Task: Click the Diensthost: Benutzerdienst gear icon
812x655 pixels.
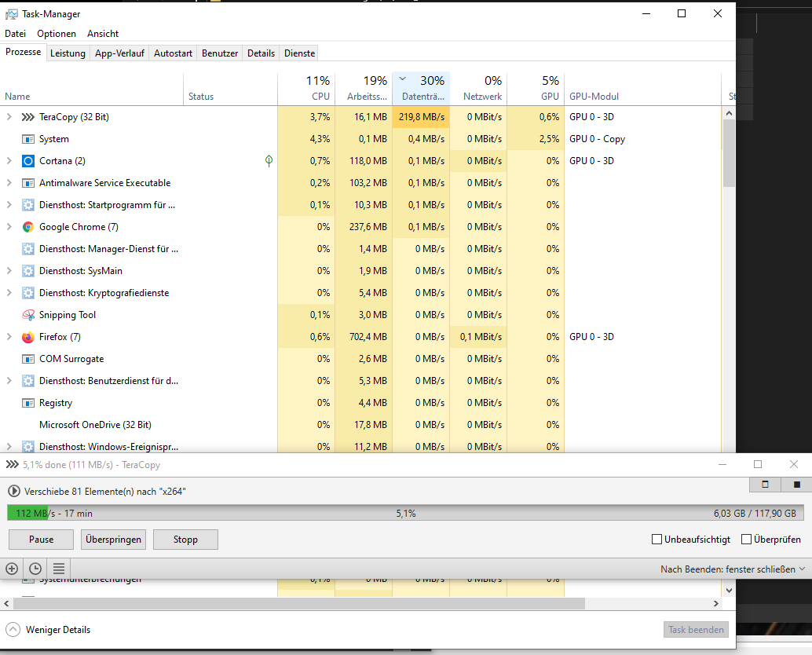Action: (28, 381)
